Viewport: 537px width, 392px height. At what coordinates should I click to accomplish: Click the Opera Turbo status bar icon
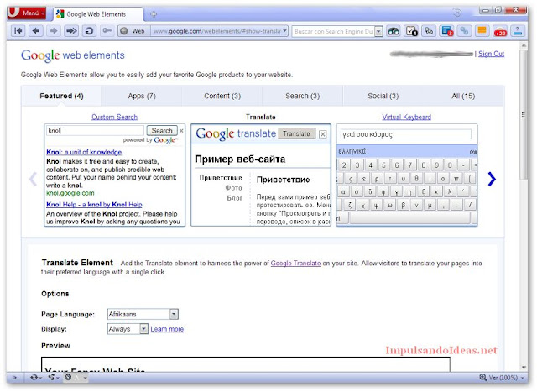coord(69,378)
